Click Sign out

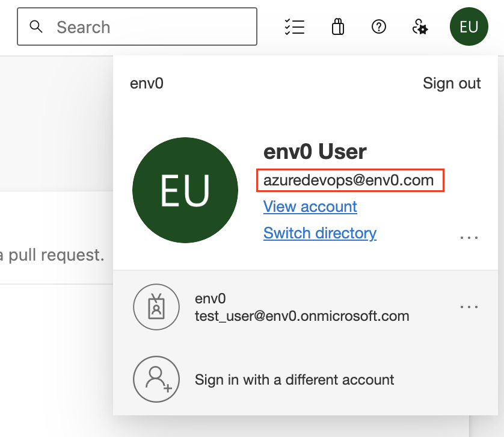(452, 83)
